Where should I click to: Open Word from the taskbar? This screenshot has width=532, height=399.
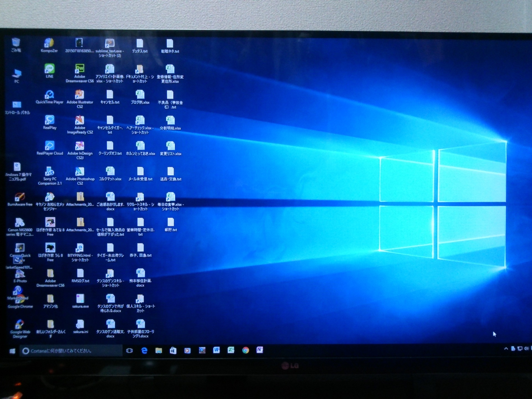pyautogui.click(x=216, y=350)
